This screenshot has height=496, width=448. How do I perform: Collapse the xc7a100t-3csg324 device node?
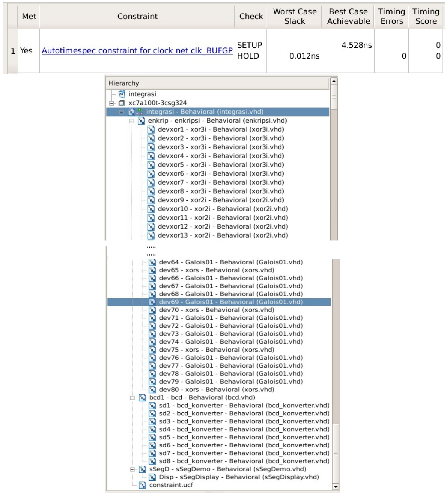112,103
